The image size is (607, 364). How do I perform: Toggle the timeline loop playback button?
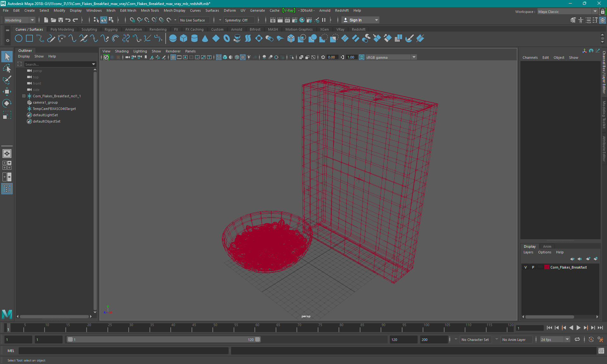click(577, 339)
